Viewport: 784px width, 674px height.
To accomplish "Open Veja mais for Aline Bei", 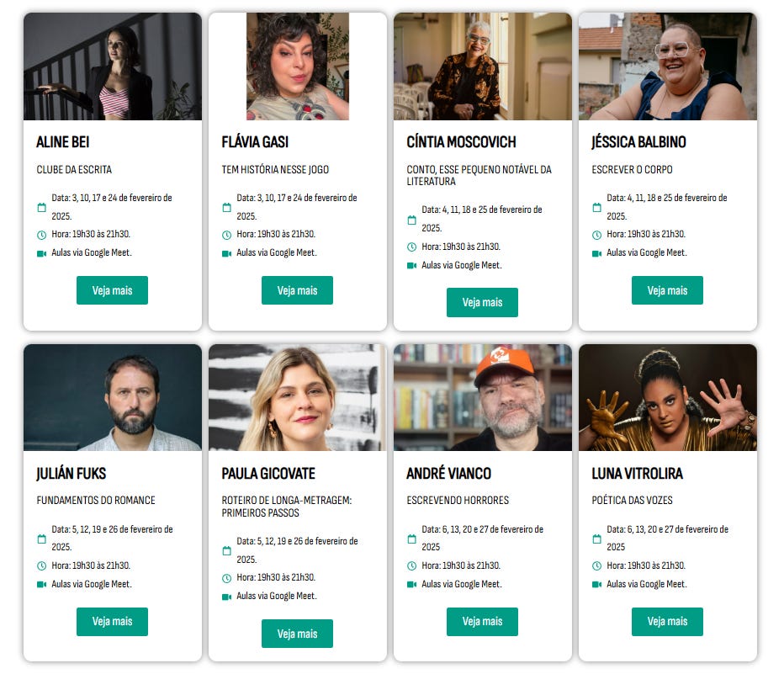I will point(112,290).
